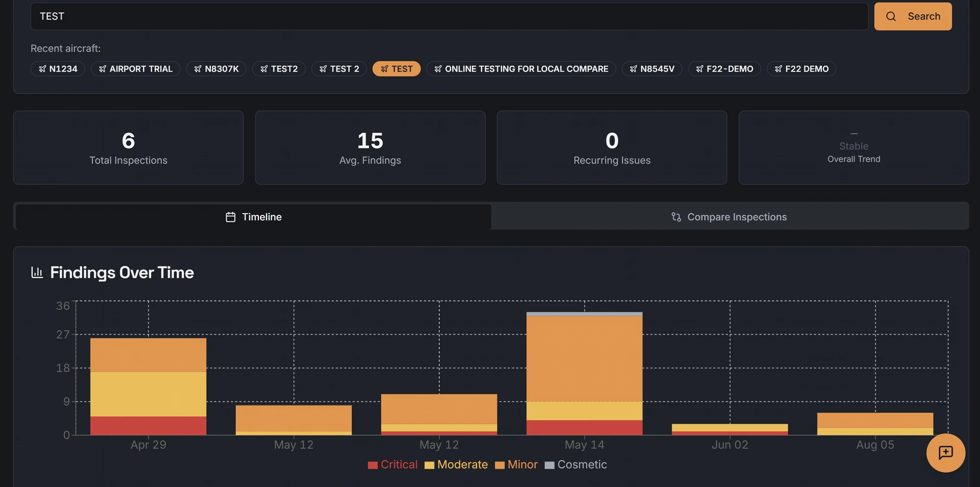Image resolution: width=980 pixels, height=487 pixels.
Task: Toggle Moderate series in chart legend
Action: [456, 464]
